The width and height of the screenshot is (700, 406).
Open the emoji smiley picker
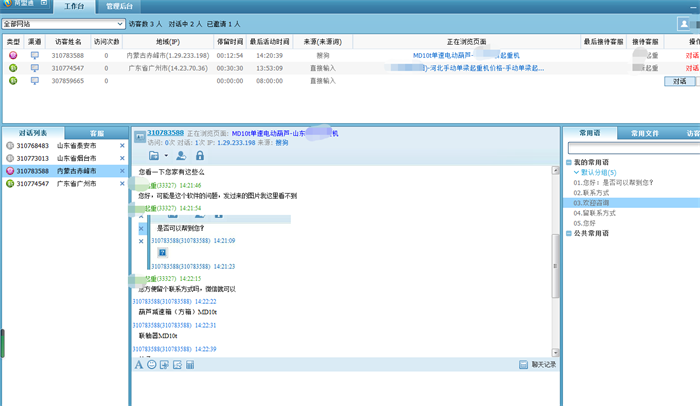(152, 365)
